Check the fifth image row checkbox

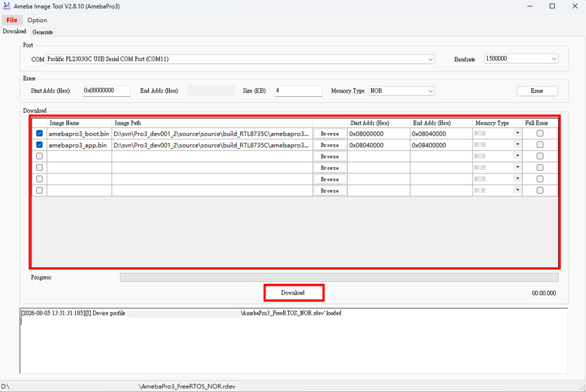pos(39,179)
